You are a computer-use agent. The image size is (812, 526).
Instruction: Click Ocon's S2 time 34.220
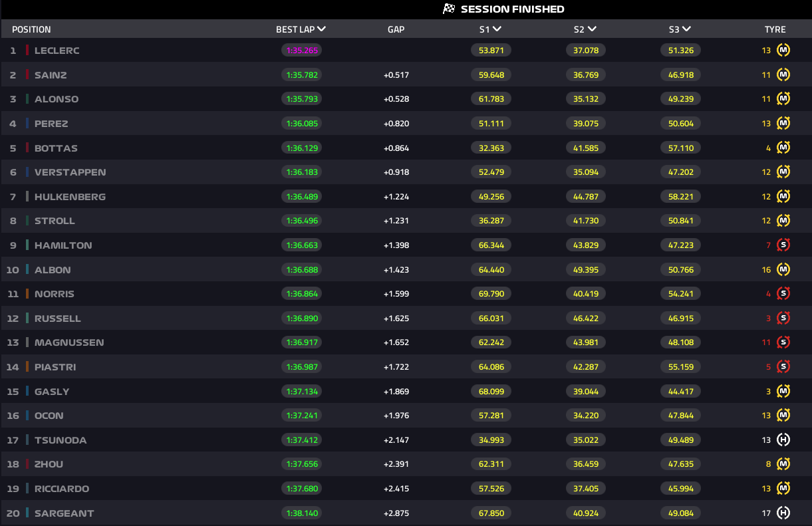click(586, 416)
